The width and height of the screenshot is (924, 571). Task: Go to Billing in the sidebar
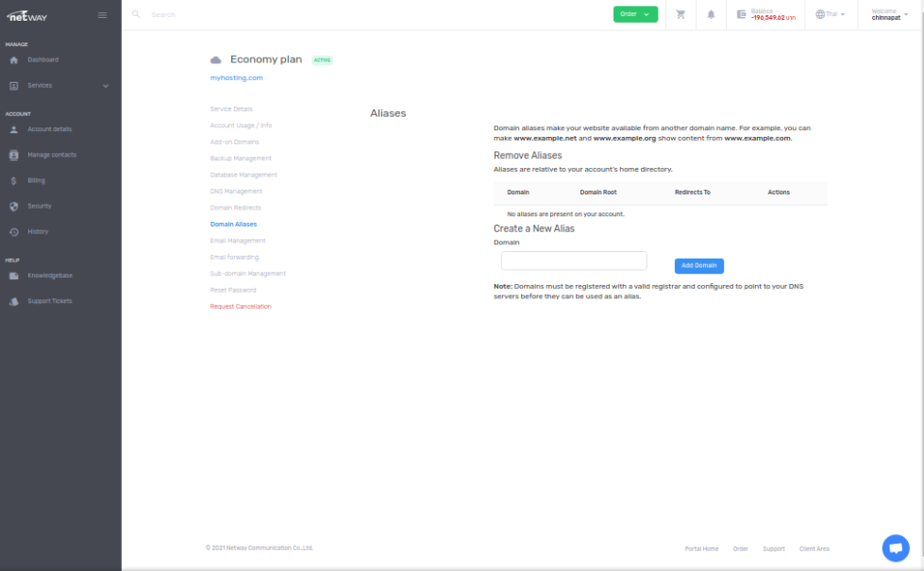[x=36, y=180]
